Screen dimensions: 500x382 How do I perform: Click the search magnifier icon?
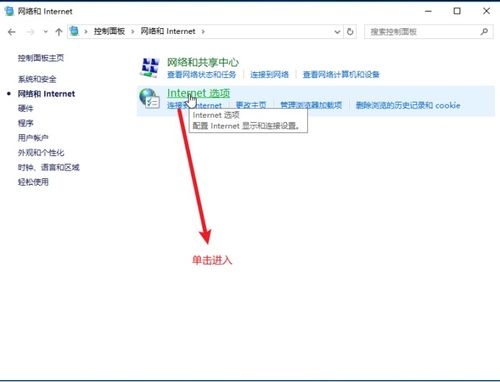(x=484, y=32)
